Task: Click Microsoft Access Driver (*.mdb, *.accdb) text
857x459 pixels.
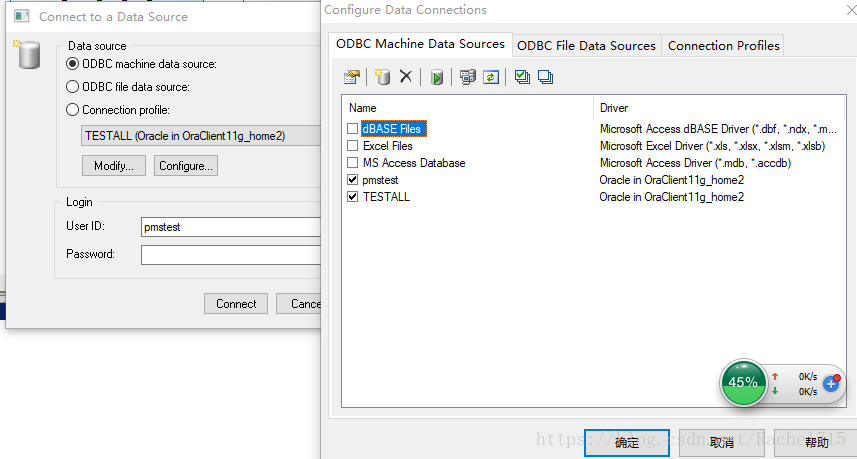Action: 695,163
